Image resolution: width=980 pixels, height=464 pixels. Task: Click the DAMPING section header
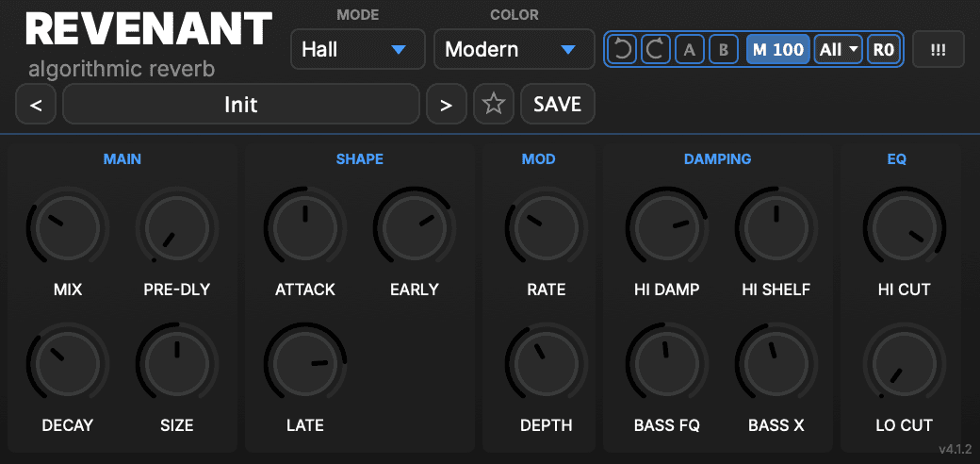pyautogui.click(x=717, y=158)
